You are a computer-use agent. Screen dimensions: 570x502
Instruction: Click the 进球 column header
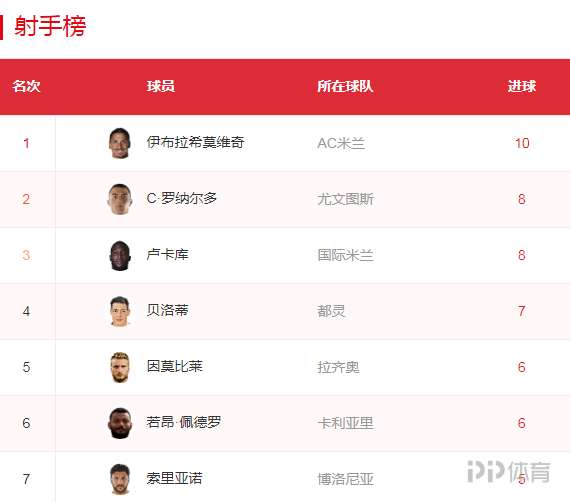[x=522, y=87]
